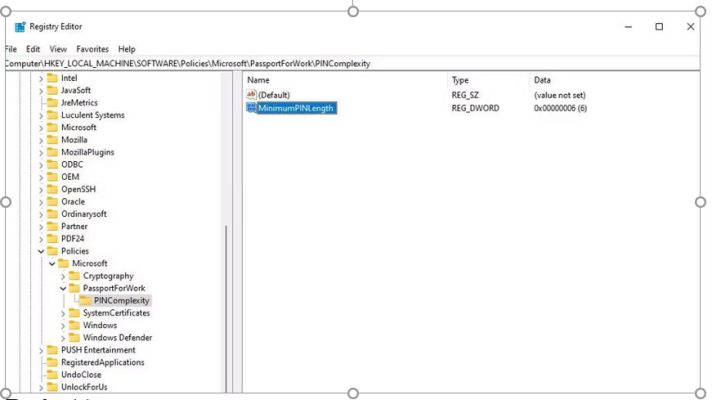The height and width of the screenshot is (400, 712).
Task: Open the Help menu
Action: 127,49
